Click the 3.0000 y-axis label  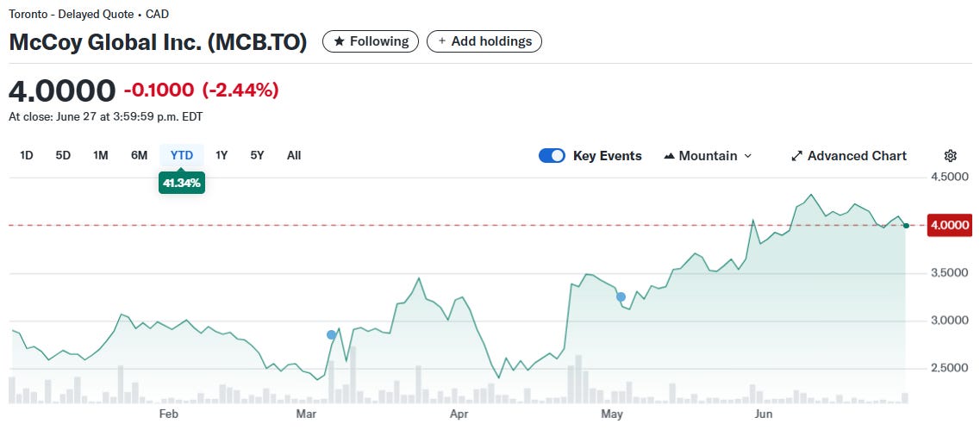point(948,321)
